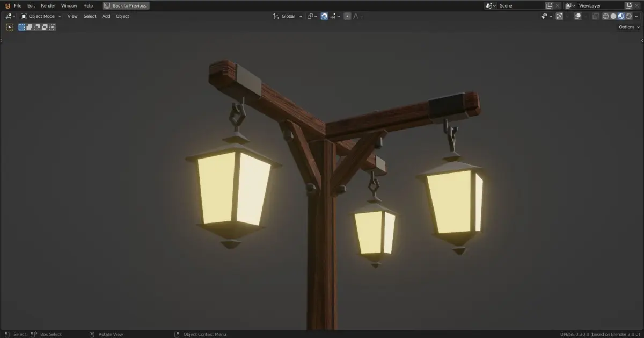This screenshot has width=644, height=338.
Task: Select the tweak tool icon
Action: pyautogui.click(x=10, y=27)
